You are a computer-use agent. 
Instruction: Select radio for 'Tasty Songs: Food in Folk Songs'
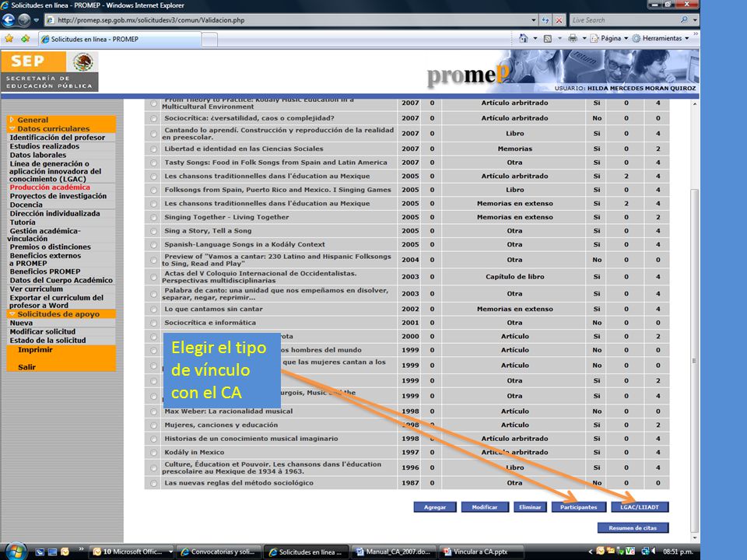point(153,163)
